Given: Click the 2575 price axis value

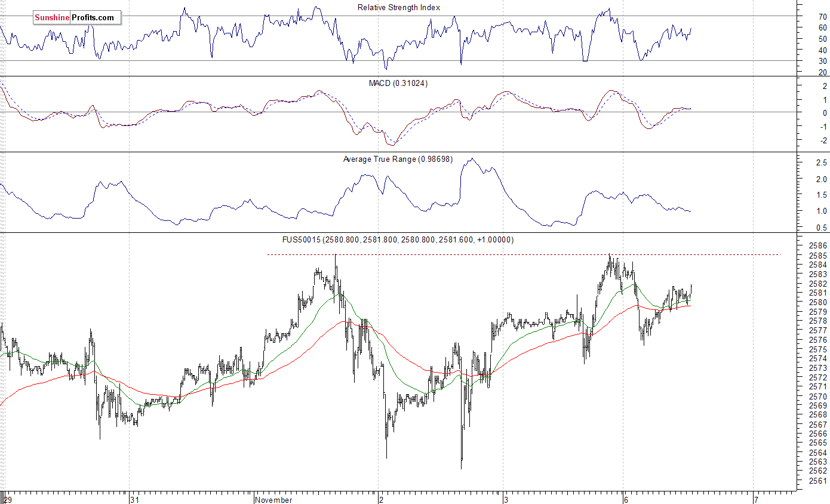Looking at the screenshot, I should [x=819, y=349].
